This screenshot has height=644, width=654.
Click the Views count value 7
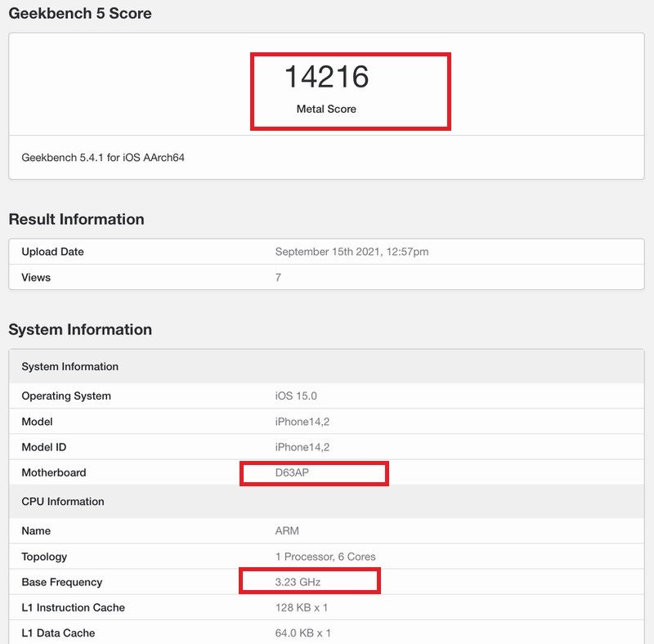tap(278, 278)
